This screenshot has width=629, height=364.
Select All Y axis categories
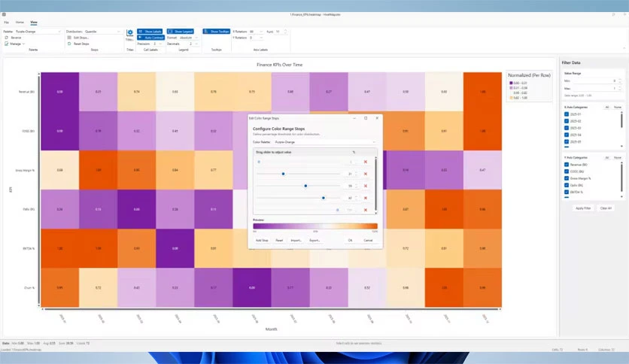[x=607, y=158]
